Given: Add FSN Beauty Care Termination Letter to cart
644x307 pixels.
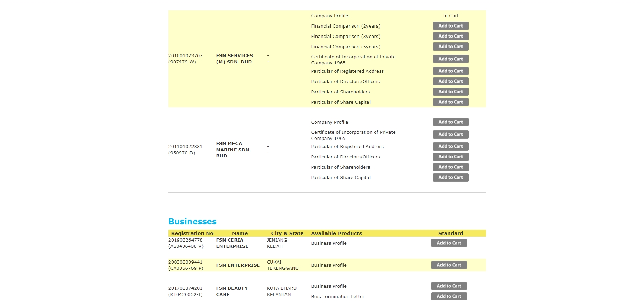Looking at the screenshot, I should coord(449,296).
